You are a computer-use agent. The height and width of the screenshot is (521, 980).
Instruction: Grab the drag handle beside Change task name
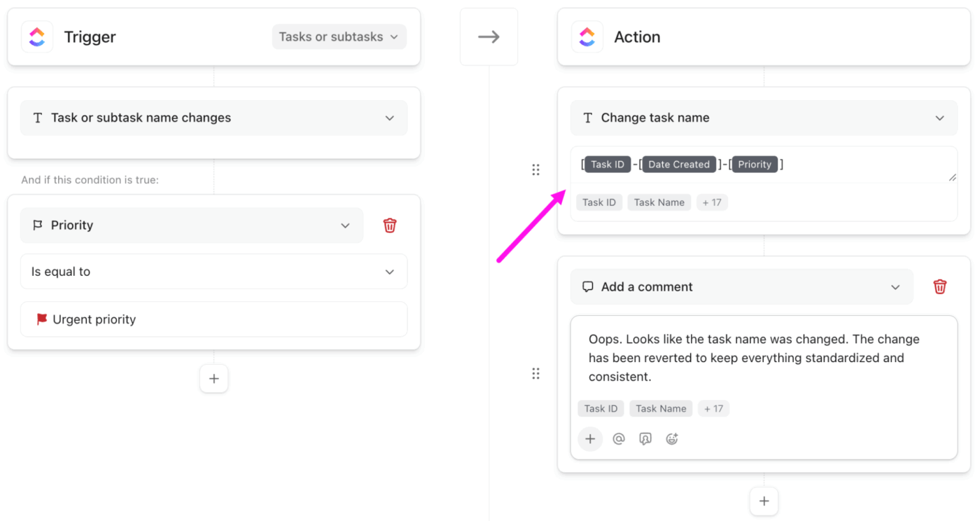(x=535, y=169)
